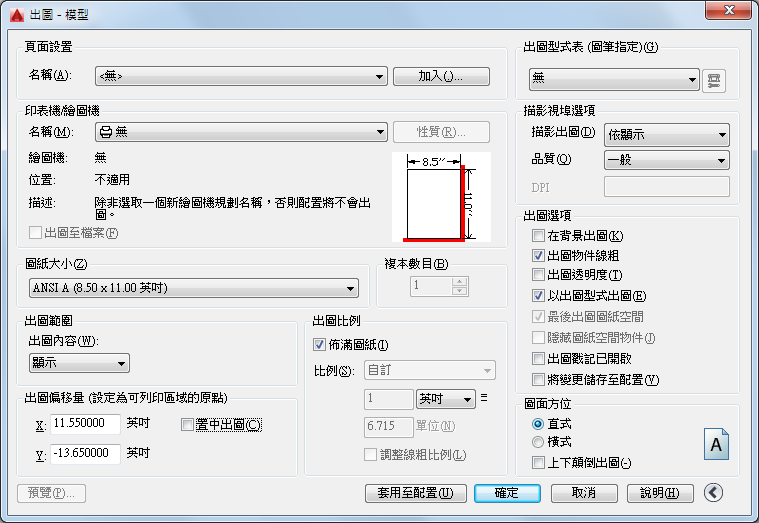Click the copies spinner up arrow

pyautogui.click(x=459, y=281)
